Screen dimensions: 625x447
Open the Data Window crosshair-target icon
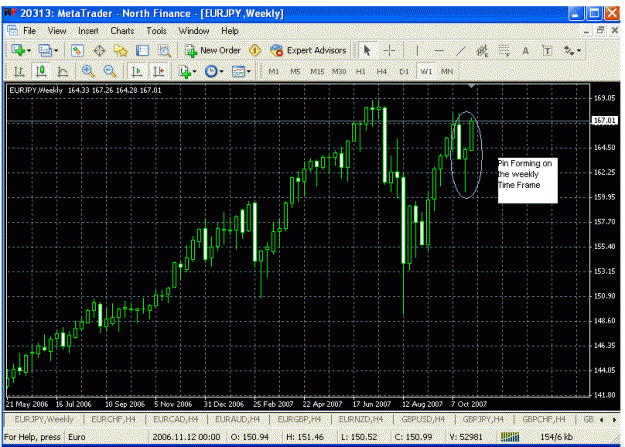coord(99,50)
